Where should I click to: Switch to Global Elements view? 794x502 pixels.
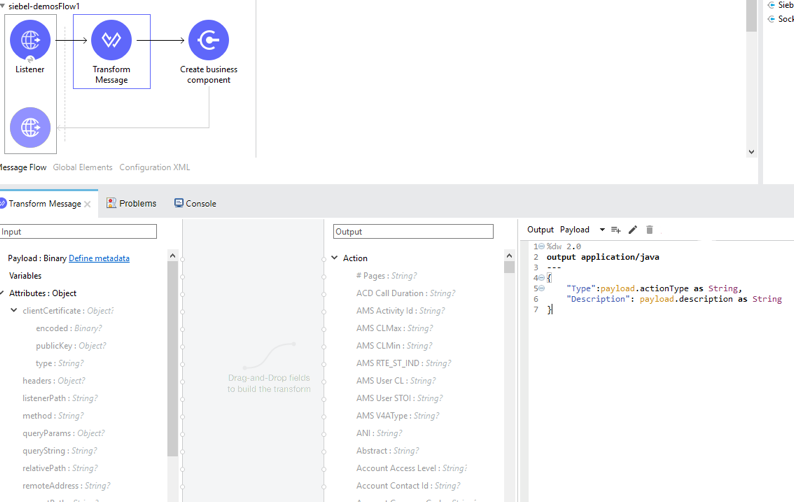pos(82,167)
